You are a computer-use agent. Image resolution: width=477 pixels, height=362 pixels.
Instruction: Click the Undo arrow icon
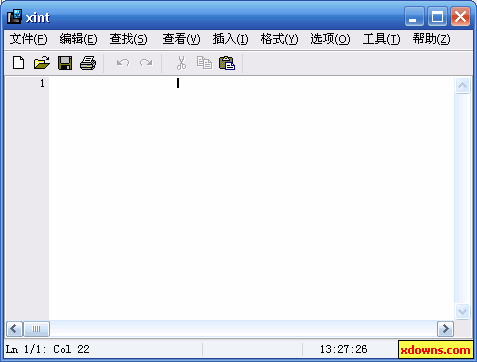123,63
